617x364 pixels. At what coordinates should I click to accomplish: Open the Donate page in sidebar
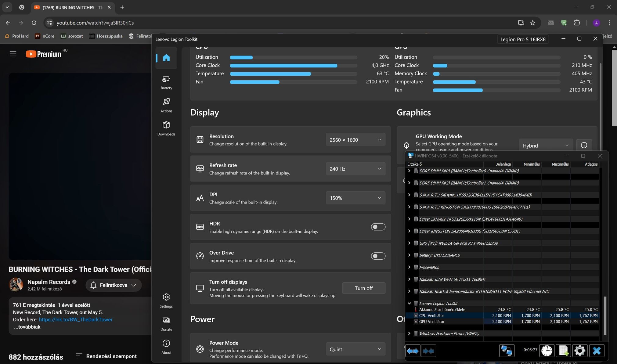click(166, 324)
